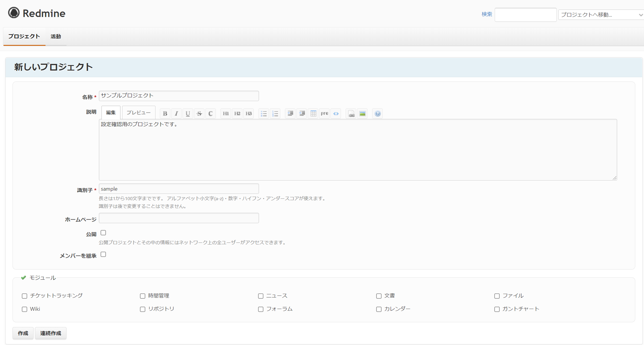Apply strikethrough formatting in description editor
Image resolution: width=644 pixels, height=345 pixels.
tap(199, 113)
